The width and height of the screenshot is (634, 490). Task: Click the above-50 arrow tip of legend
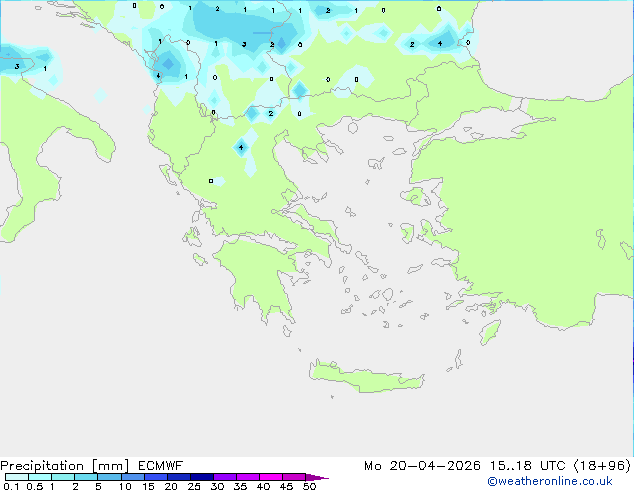pyautogui.click(x=317, y=477)
